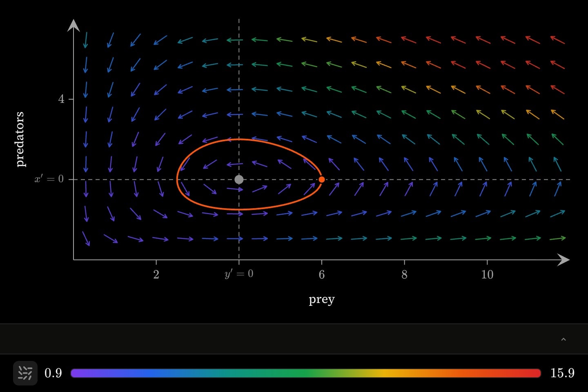
Task: Click the tick label 8 on prey axis
Action: (404, 274)
